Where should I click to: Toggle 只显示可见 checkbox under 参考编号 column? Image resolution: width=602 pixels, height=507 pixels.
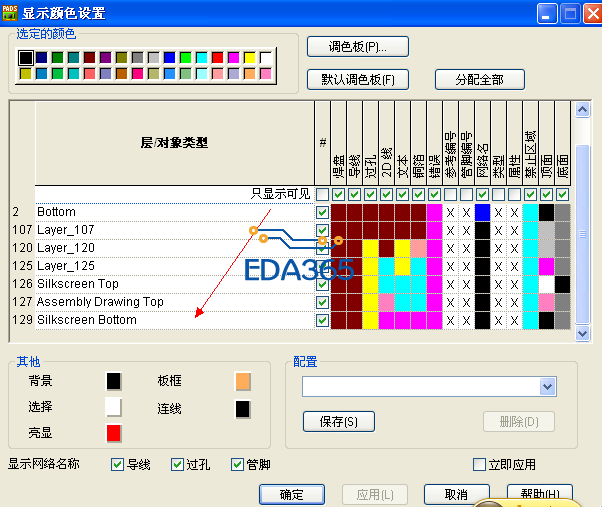click(x=450, y=195)
